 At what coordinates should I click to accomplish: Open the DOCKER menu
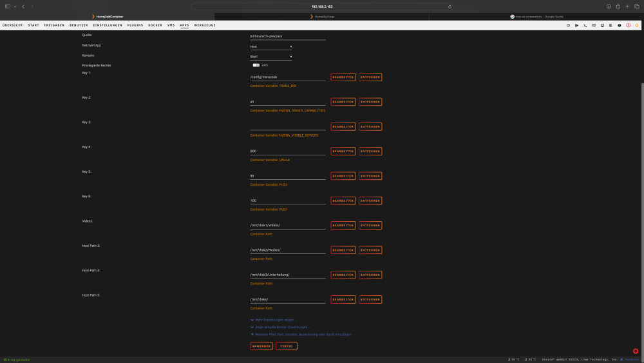155,25
